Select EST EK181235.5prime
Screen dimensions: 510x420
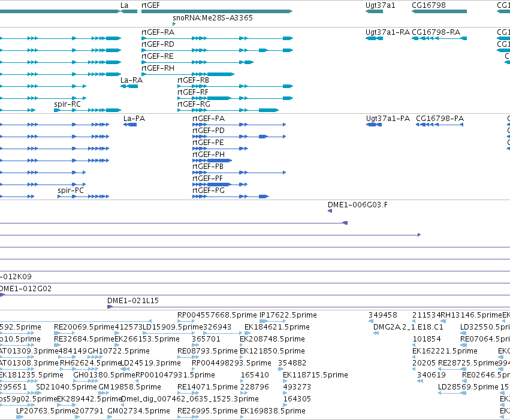coord(31,376)
